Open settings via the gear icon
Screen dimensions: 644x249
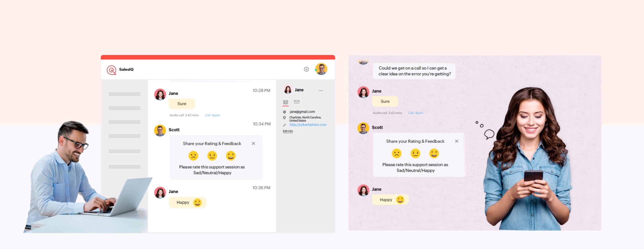(x=306, y=69)
